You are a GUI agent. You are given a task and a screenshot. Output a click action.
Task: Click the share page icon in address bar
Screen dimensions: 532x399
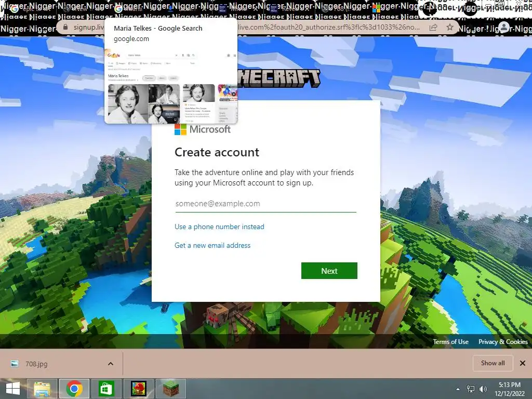click(433, 28)
